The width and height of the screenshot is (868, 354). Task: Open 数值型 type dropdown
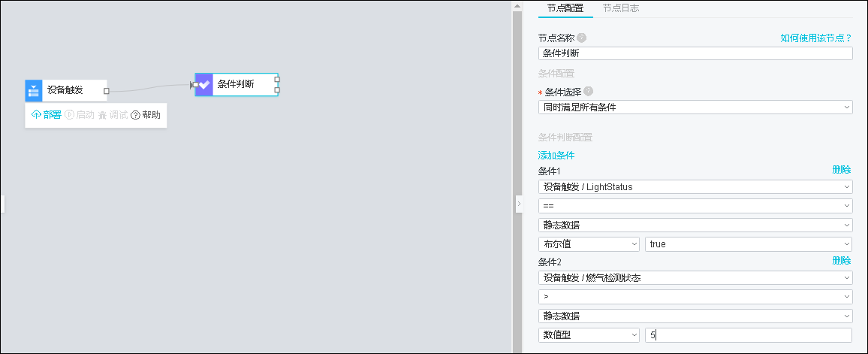(x=589, y=334)
